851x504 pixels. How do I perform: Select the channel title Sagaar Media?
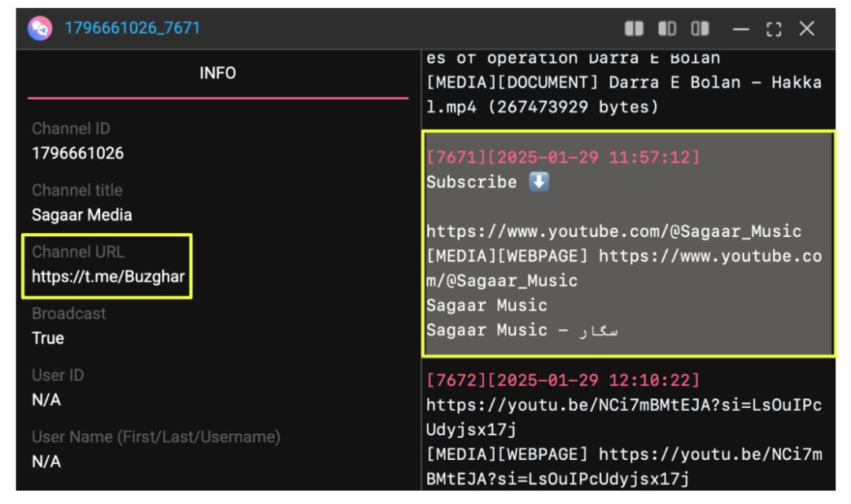coord(82,215)
